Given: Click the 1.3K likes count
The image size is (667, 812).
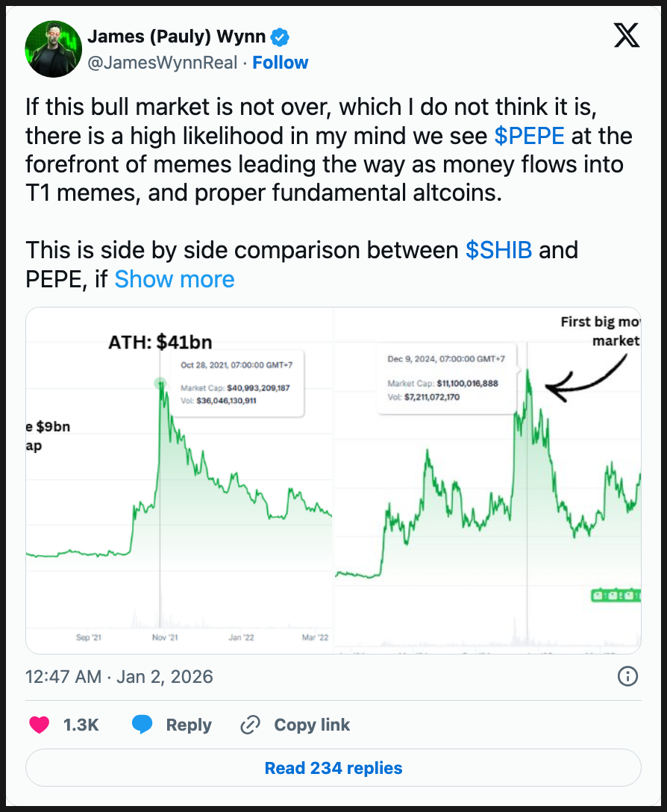Looking at the screenshot, I should (x=81, y=725).
